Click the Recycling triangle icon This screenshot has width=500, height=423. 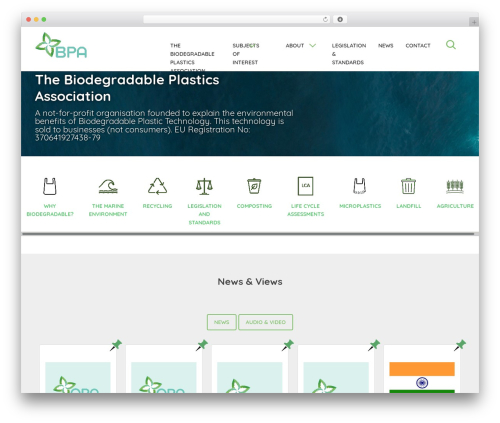(x=157, y=186)
